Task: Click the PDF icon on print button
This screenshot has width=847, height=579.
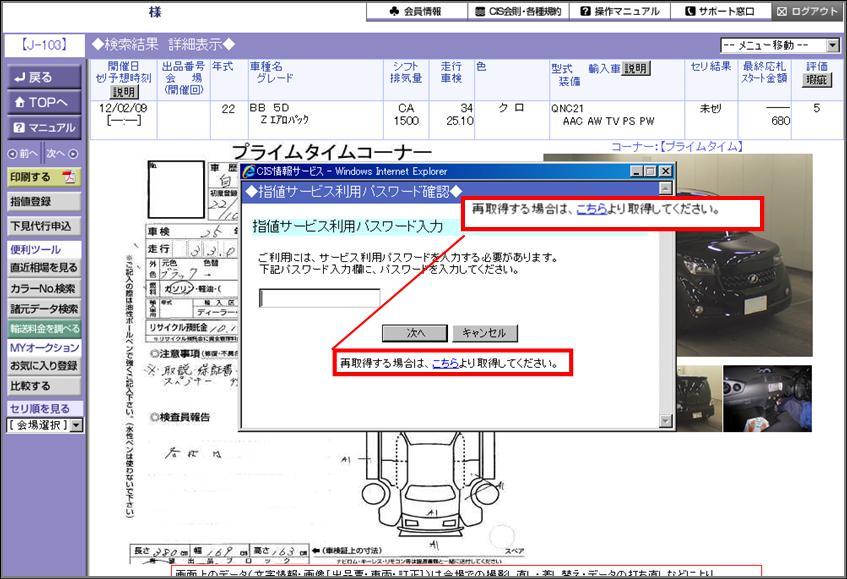Action: click(69, 177)
